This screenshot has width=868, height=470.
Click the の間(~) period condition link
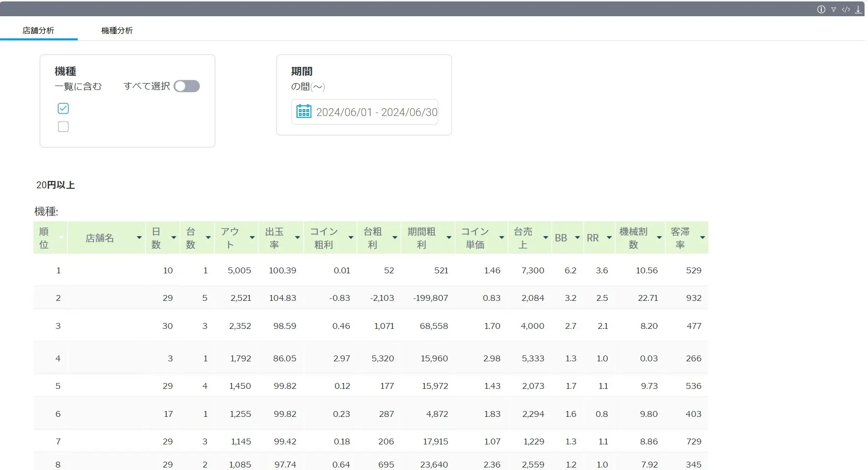pos(308,87)
